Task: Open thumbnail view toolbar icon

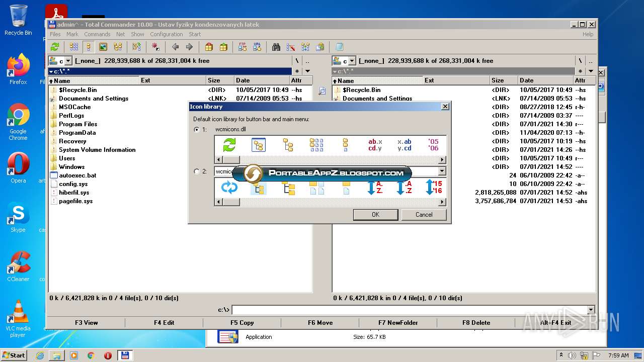Action: coord(103,47)
